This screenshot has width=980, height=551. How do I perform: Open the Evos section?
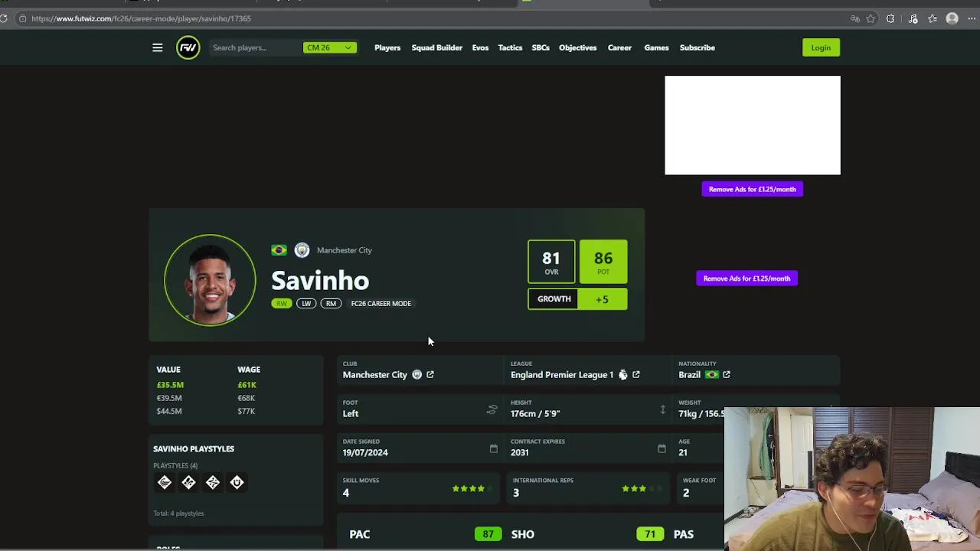click(x=480, y=47)
